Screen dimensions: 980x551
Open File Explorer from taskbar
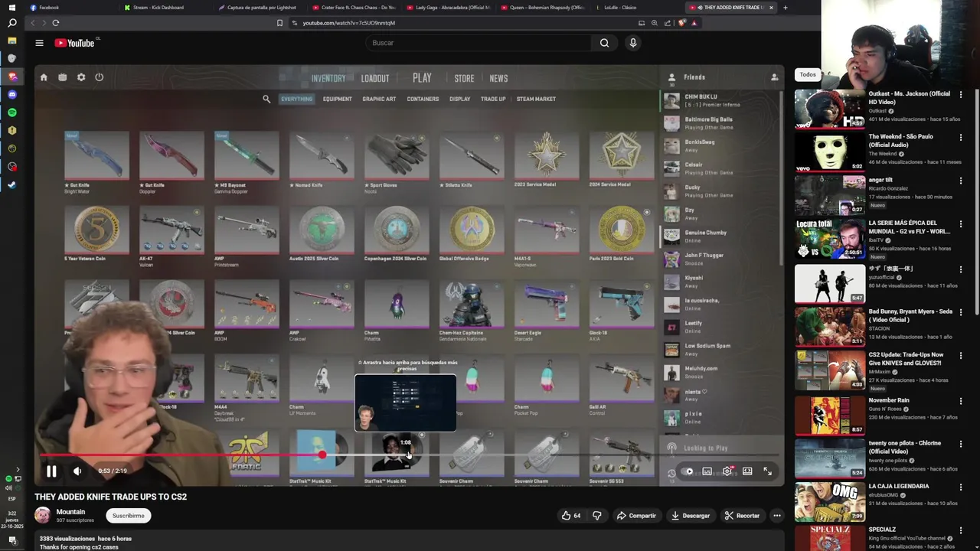[11, 41]
